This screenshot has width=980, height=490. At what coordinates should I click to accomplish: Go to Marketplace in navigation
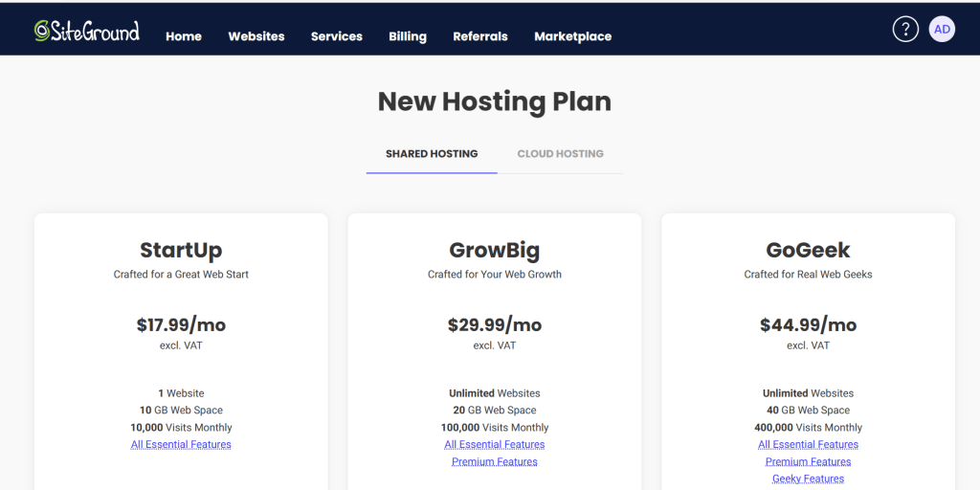pos(572,36)
